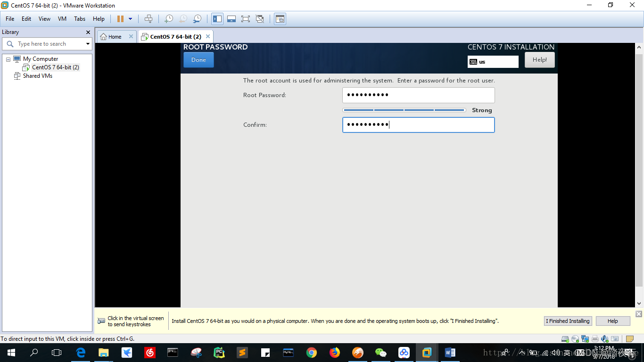This screenshot has height=362, width=644.
Task: Select Shared VMs in the library
Action: pos(38,76)
